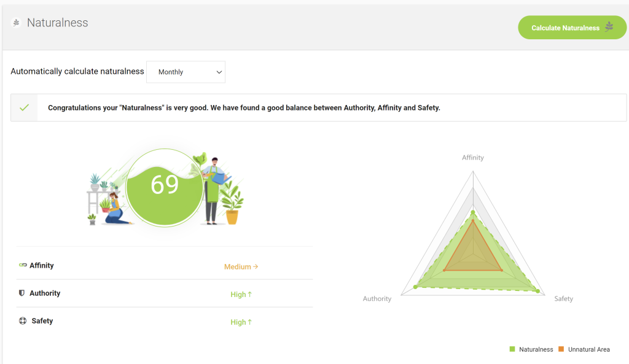
Task: Click the Authority shield icon
Action: coord(22,293)
